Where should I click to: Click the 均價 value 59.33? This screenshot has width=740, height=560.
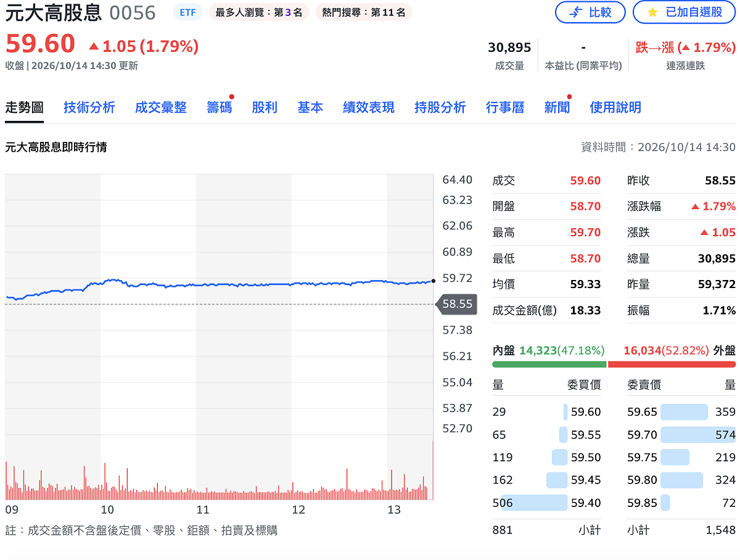pyautogui.click(x=586, y=284)
